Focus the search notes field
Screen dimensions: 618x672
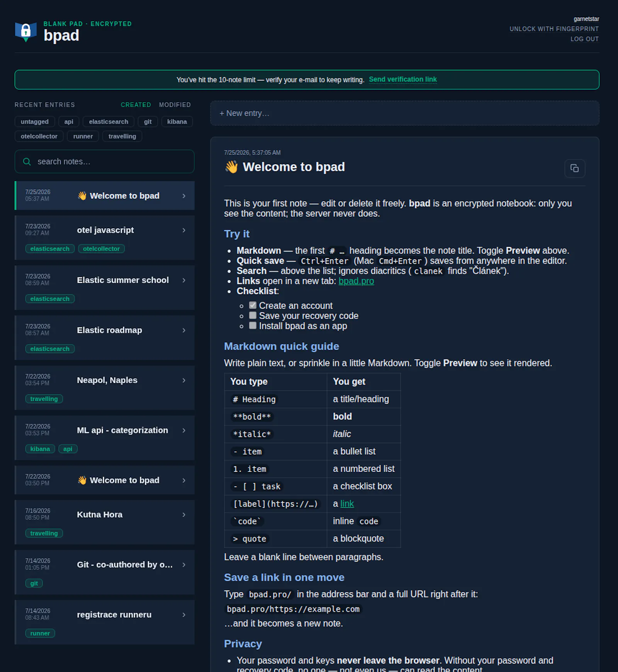(104, 161)
